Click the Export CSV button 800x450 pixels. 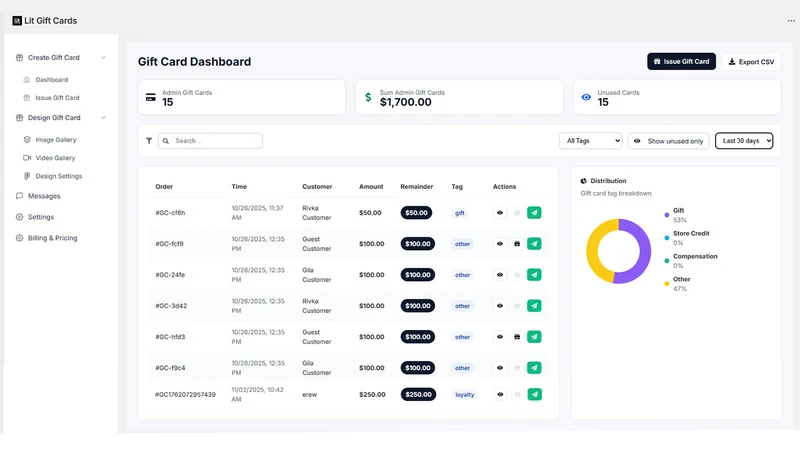[x=752, y=62]
